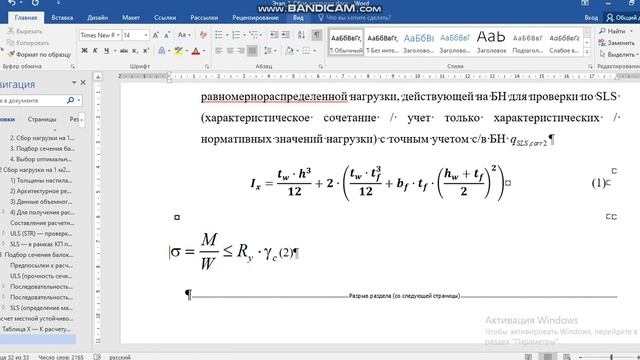Viewport: 640px width, 360px height.
Task: Open underline style dropdown arrow
Action: (115, 51)
